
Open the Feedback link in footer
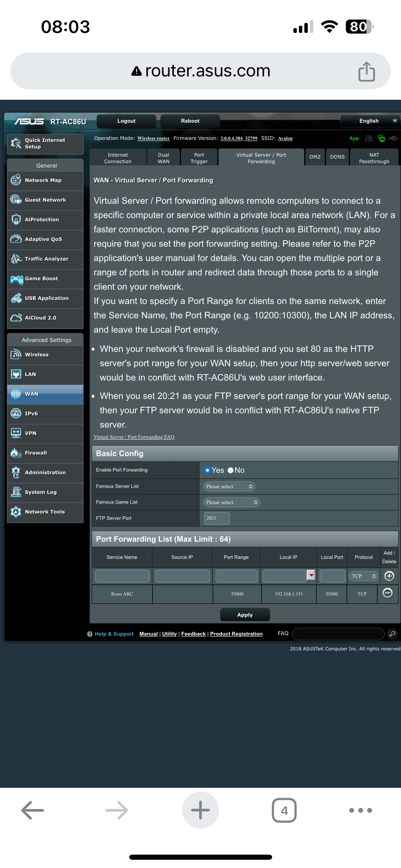(193, 634)
